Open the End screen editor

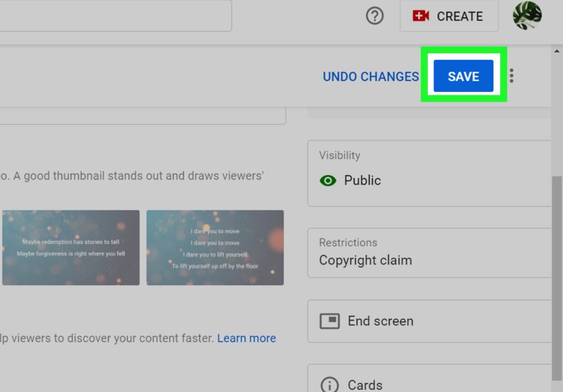(429, 321)
